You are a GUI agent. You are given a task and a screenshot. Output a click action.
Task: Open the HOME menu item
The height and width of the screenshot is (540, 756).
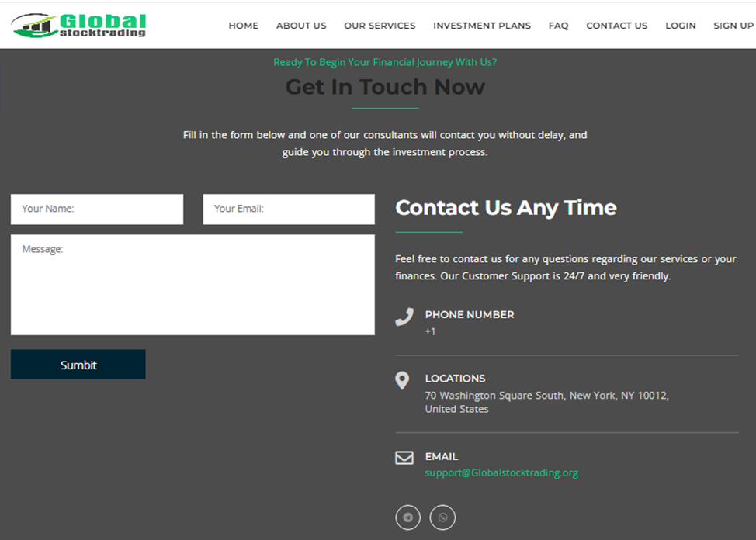point(244,26)
